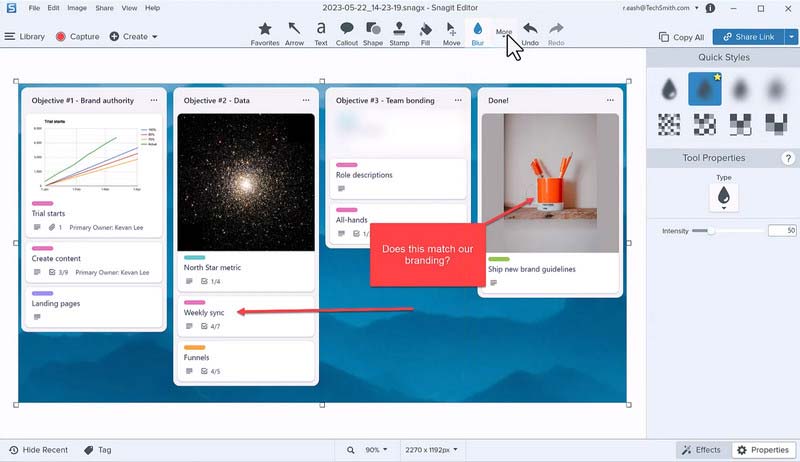The width and height of the screenshot is (800, 462).
Task: Select the Arrow tool
Action: (x=294, y=34)
